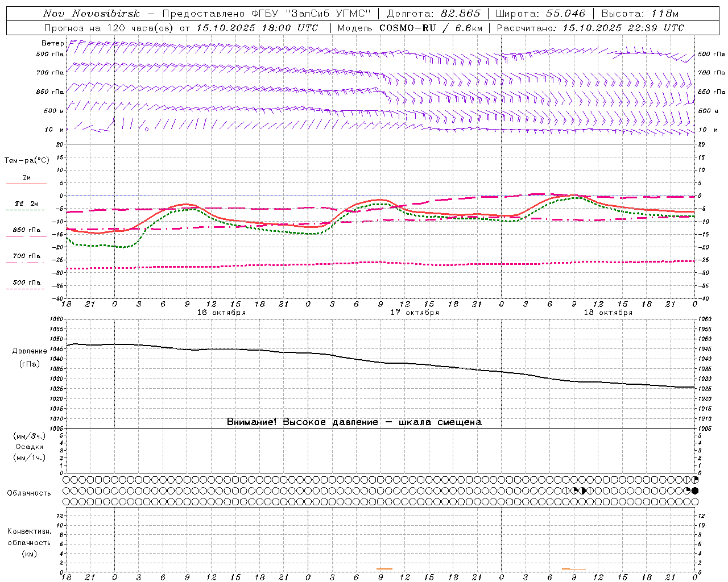Image resolution: width=728 pixels, height=582 pixels.
Task: Click the 'Осадки' precipitation label
Action: click(x=30, y=447)
